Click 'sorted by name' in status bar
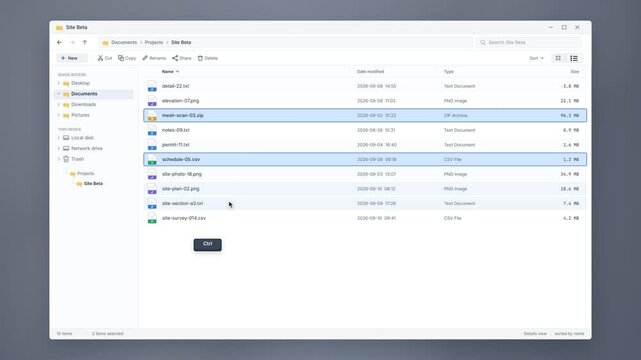This screenshot has height=360, width=641. click(569, 333)
